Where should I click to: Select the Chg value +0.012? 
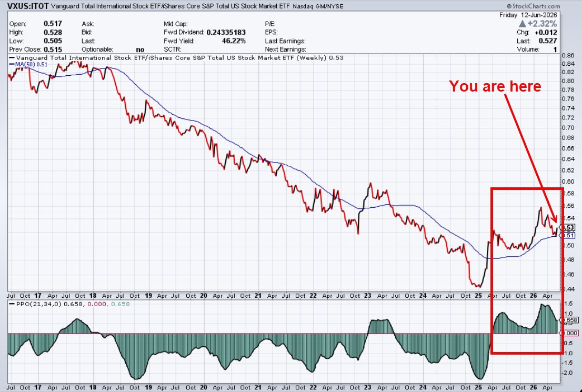point(546,32)
